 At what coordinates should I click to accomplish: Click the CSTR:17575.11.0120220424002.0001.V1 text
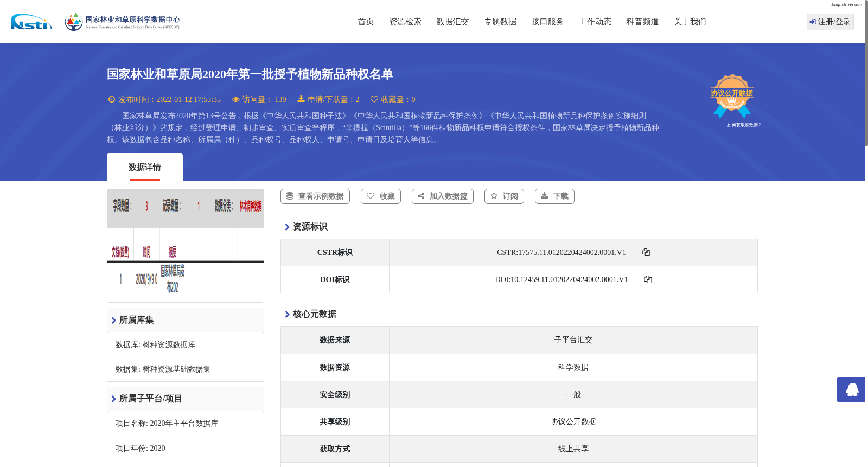561,252
